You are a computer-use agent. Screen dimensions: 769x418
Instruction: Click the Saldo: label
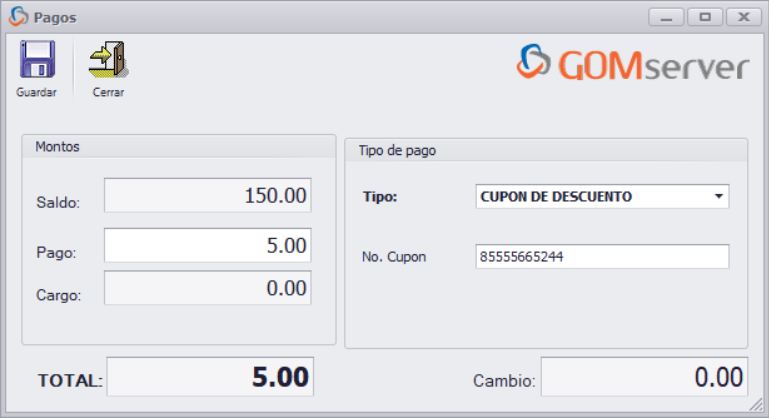coord(58,203)
